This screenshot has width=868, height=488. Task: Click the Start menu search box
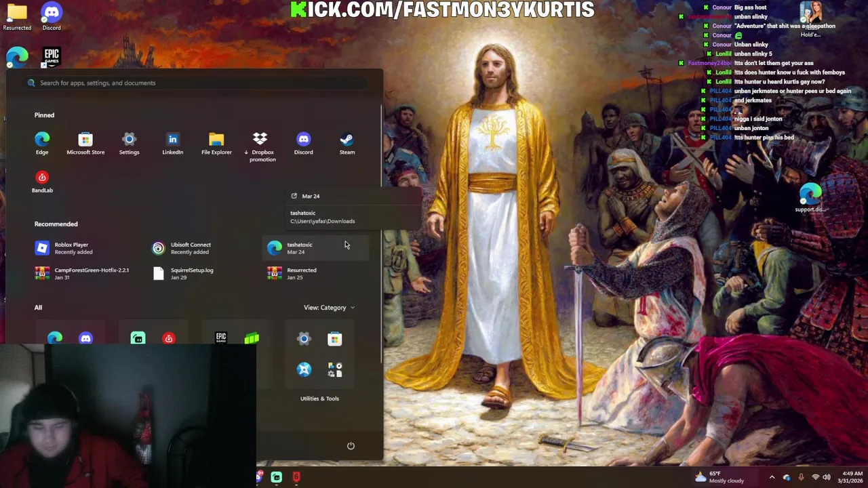tap(195, 83)
